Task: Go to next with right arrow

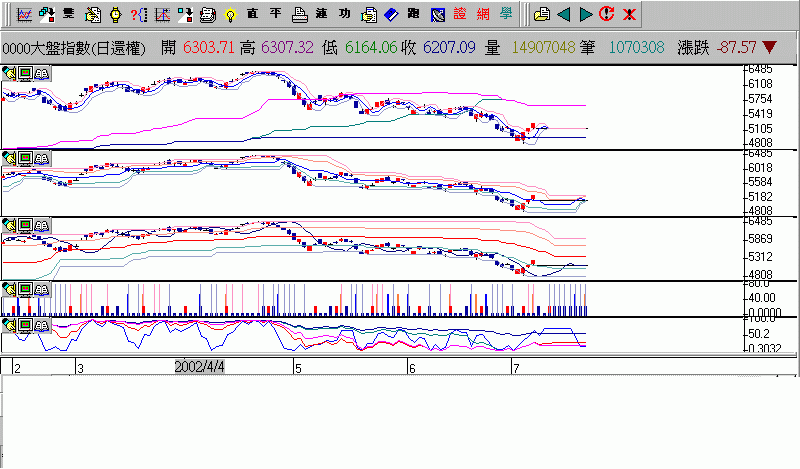Action: [x=585, y=14]
